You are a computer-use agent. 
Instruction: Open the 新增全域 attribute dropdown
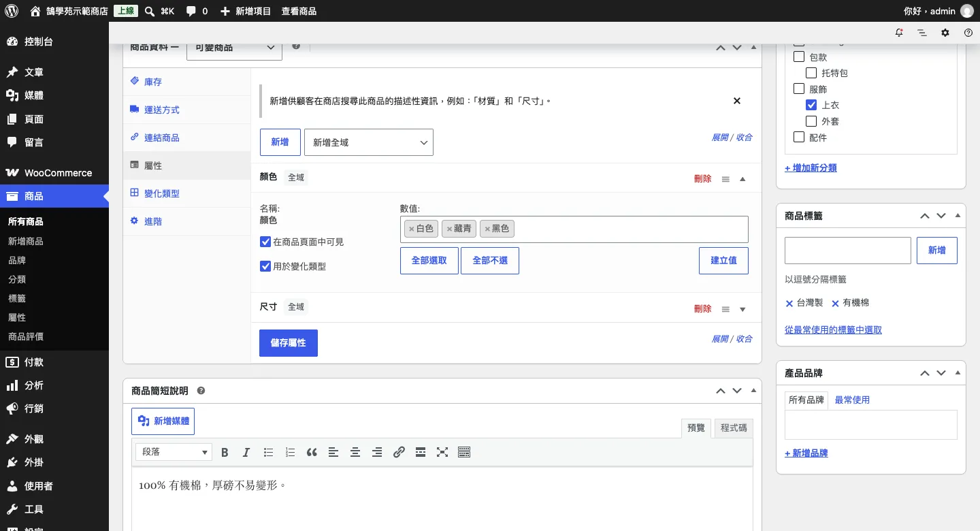[369, 142]
